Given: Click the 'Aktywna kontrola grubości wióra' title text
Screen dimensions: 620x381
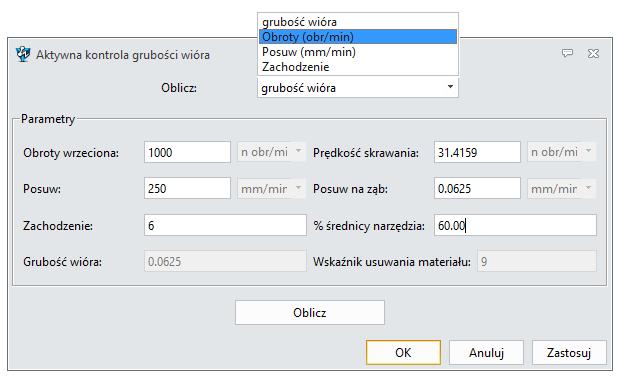Looking at the screenshot, I should [123, 55].
